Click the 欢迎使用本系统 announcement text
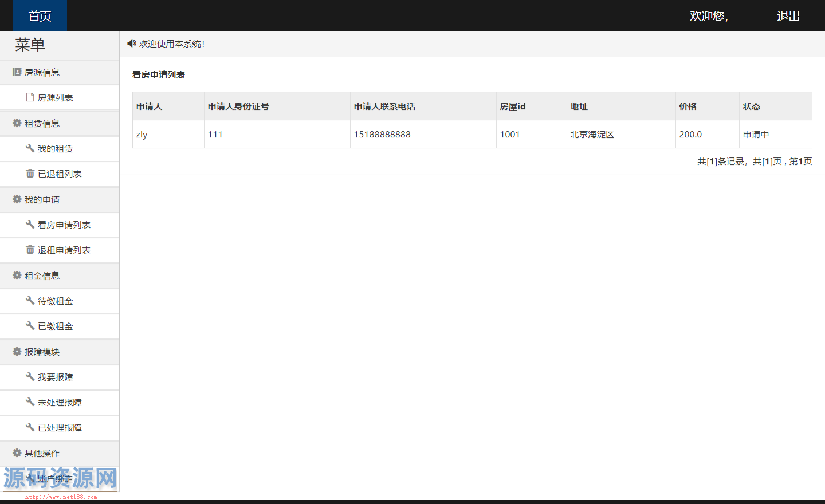 click(x=172, y=44)
